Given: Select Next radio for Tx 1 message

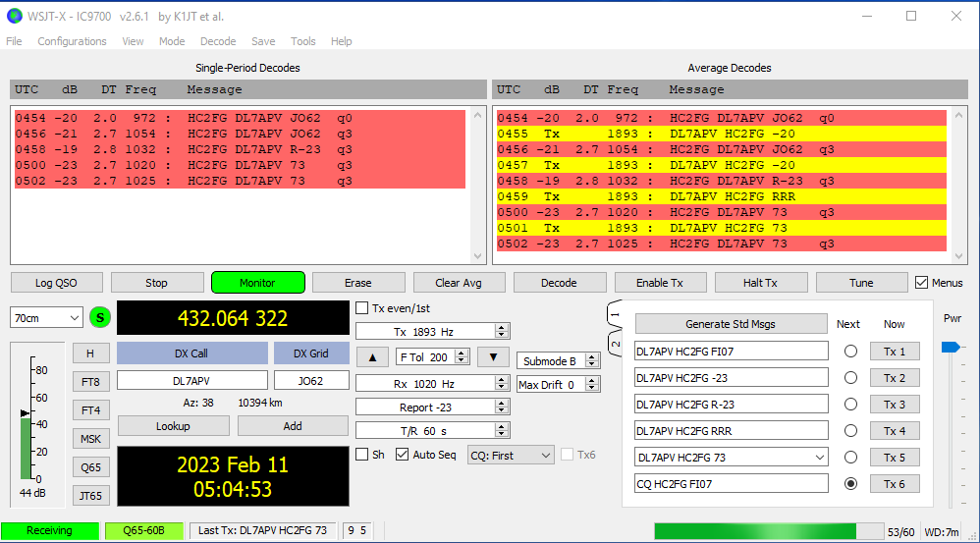Looking at the screenshot, I should pos(850,352).
